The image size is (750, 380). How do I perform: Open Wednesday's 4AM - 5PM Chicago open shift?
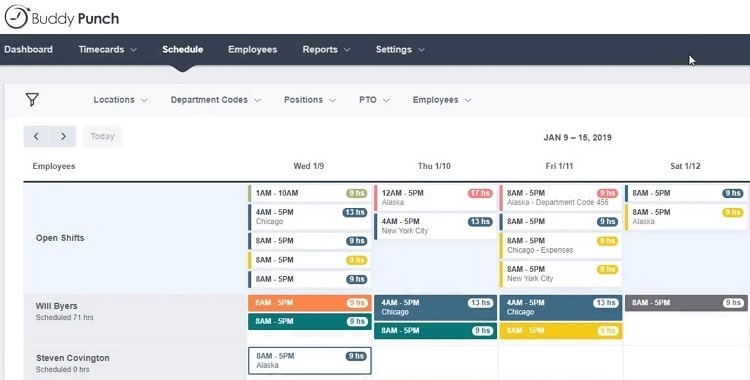[309, 217]
